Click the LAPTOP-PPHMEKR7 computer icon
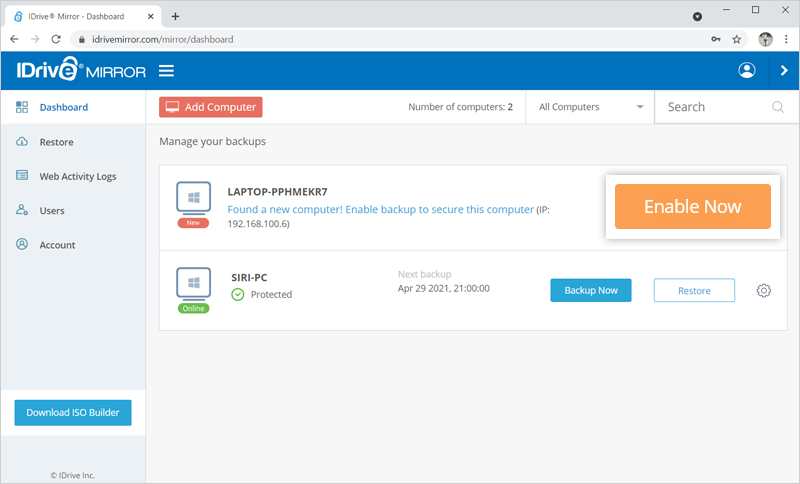This screenshot has width=800, height=484. tap(193, 197)
